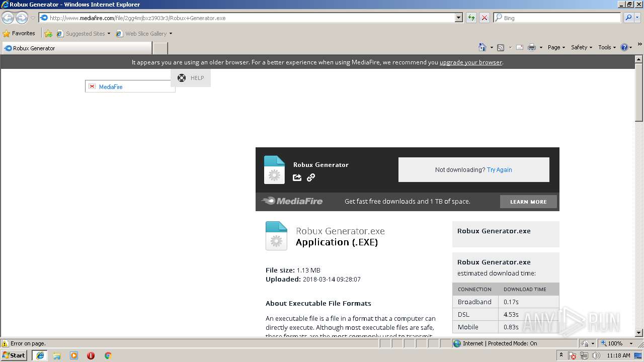Click the Internet zone globe icon

[x=457, y=343]
